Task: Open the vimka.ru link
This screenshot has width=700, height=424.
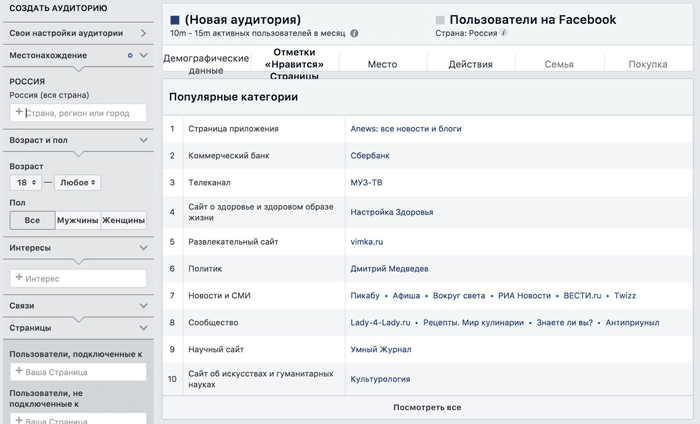Action: 367,242
